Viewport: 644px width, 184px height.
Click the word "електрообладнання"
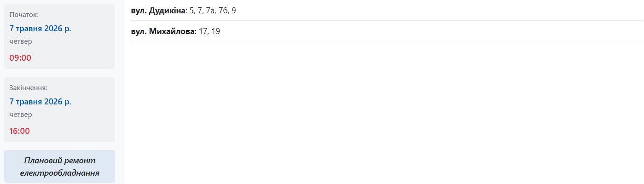[x=60, y=173]
